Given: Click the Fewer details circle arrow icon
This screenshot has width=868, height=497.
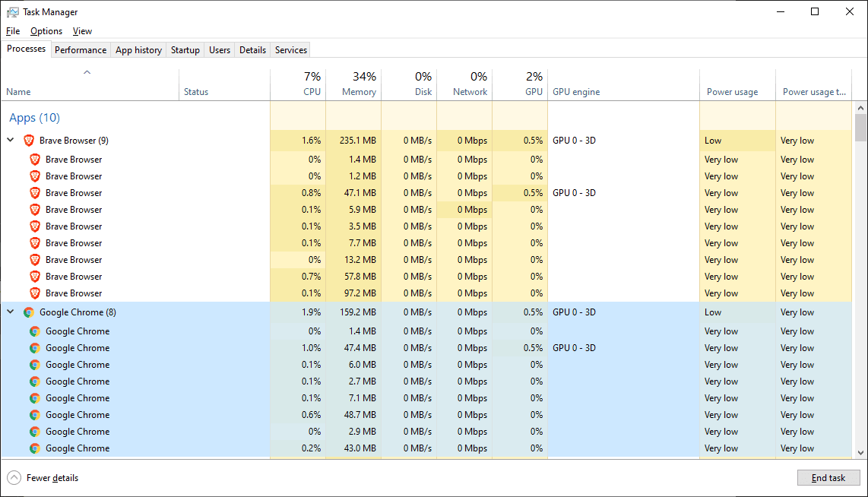Looking at the screenshot, I should [x=14, y=478].
